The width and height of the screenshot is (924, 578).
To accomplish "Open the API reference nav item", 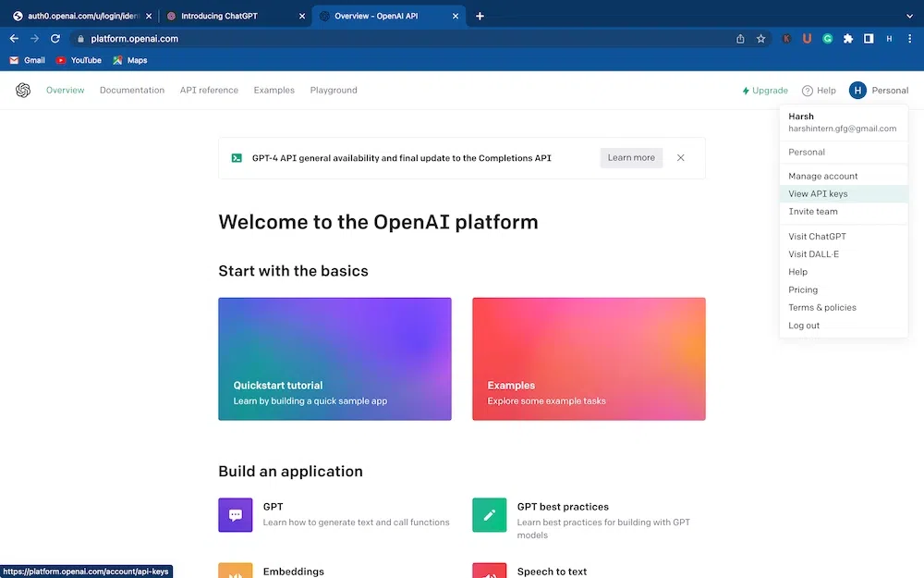I will (x=209, y=91).
